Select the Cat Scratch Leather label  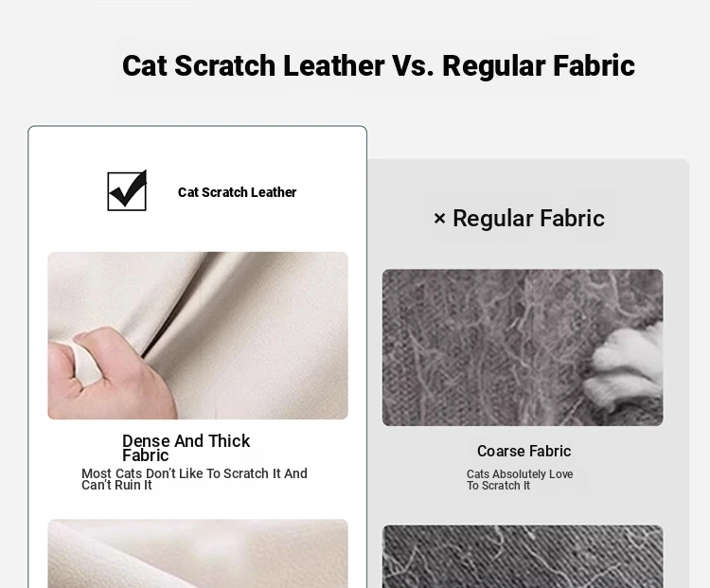point(237,192)
